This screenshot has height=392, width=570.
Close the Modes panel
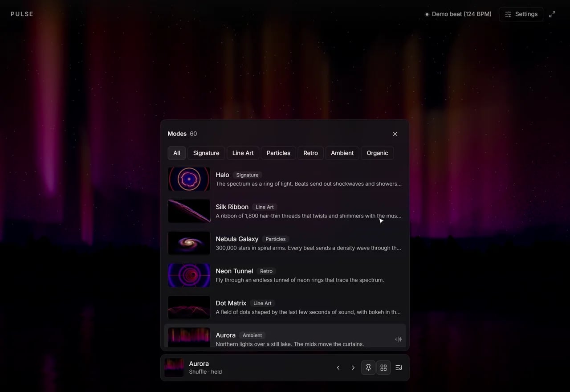click(x=395, y=134)
